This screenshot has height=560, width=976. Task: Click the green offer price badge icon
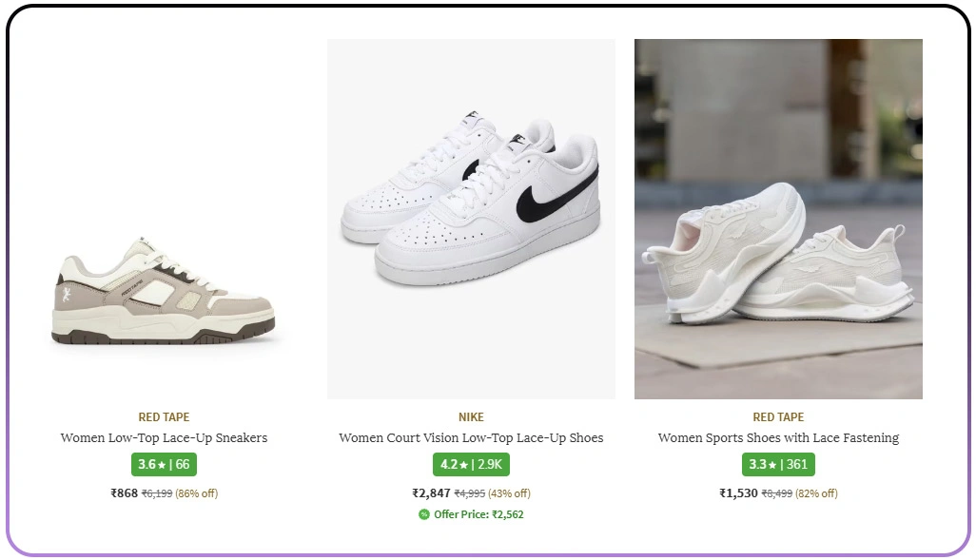(422, 514)
